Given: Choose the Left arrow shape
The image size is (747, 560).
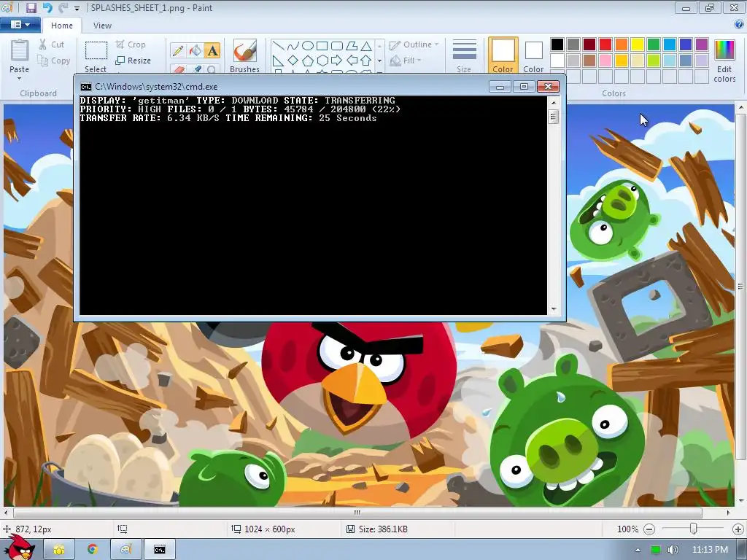Looking at the screenshot, I should point(352,61).
